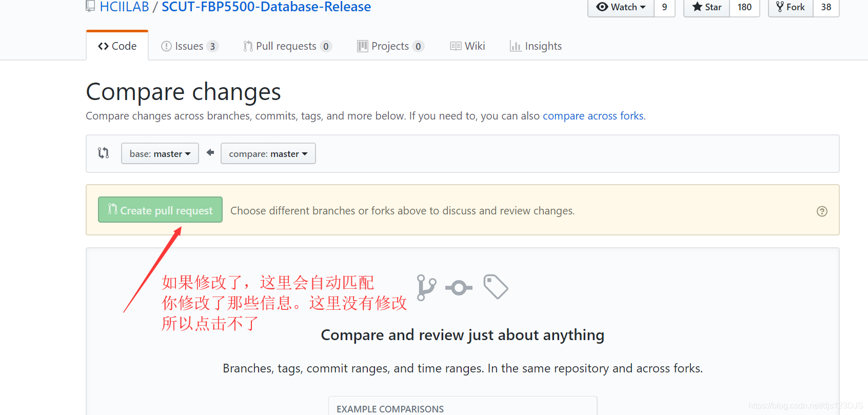This screenshot has width=868, height=415.
Task: Click the commit node illustration icon
Action: tap(459, 288)
